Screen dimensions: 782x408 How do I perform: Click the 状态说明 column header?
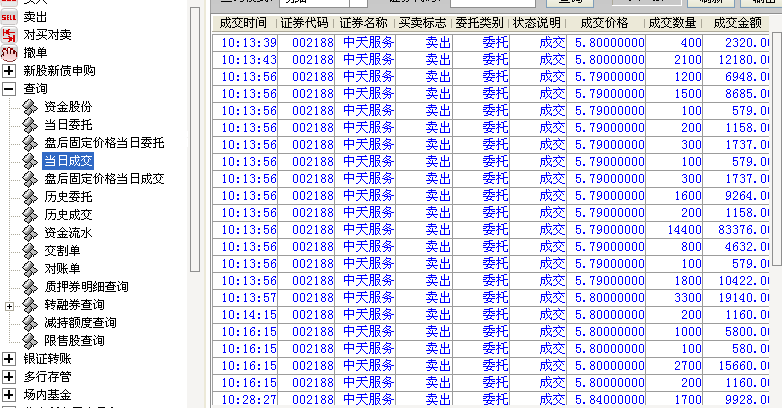pyautogui.click(x=537, y=23)
